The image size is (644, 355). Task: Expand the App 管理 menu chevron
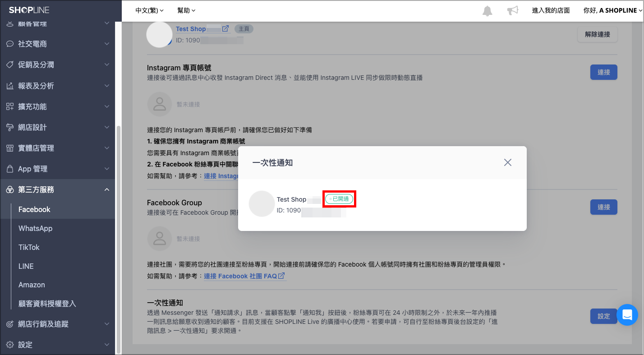pyautogui.click(x=107, y=169)
